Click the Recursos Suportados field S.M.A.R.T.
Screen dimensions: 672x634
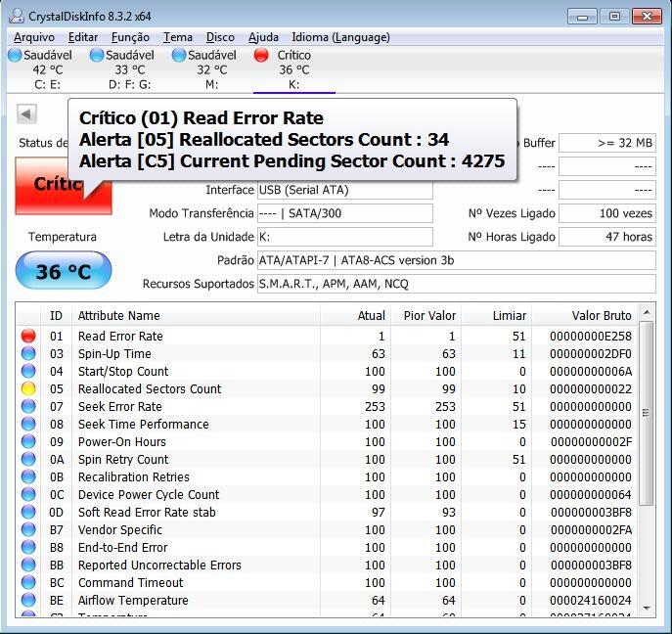[457, 284]
